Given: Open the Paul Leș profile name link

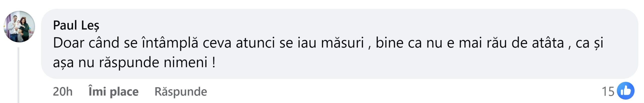Looking at the screenshot, I should (x=76, y=25).
